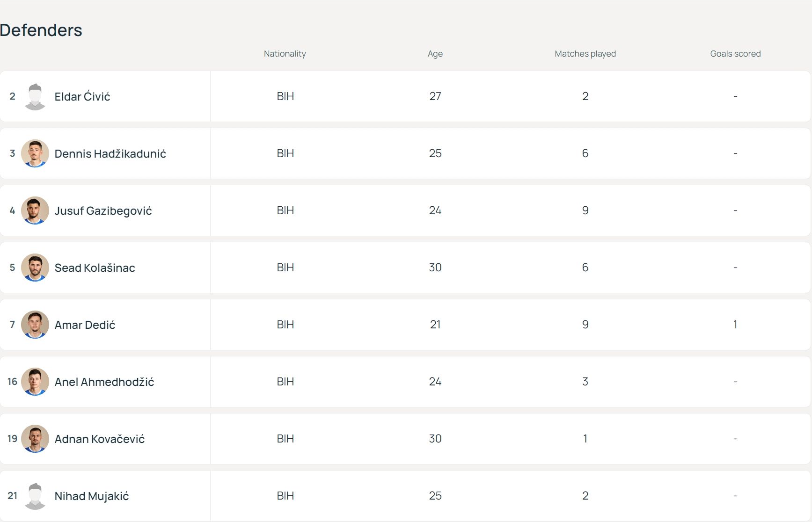Click Amar Dedić's goals scored value
Image resolution: width=812 pixels, height=522 pixels.
[735, 325]
